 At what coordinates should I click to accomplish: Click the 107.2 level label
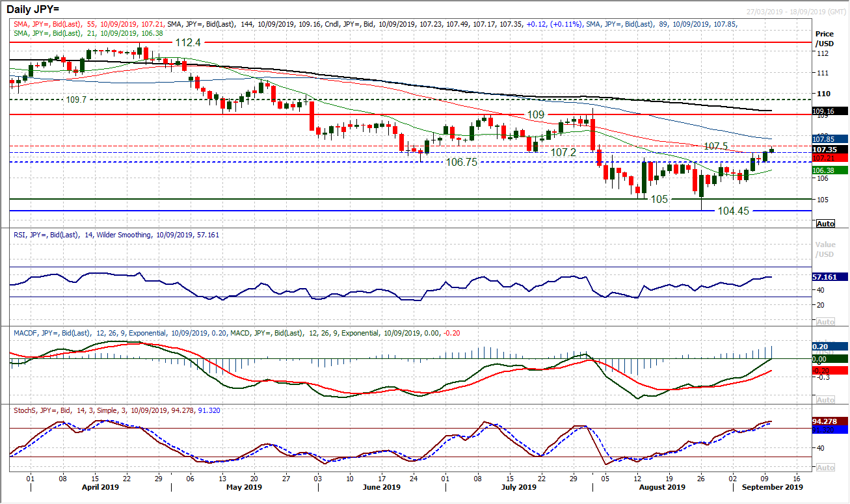click(563, 152)
